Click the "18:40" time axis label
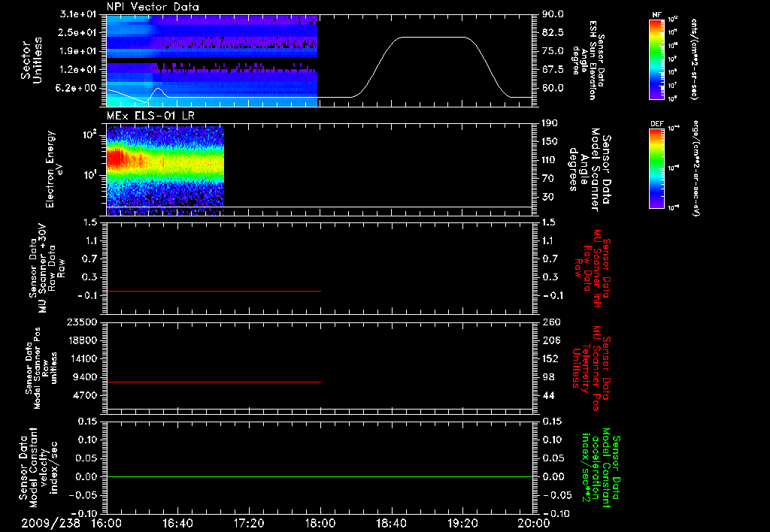Image resolution: width=770 pixels, height=532 pixels. click(391, 524)
